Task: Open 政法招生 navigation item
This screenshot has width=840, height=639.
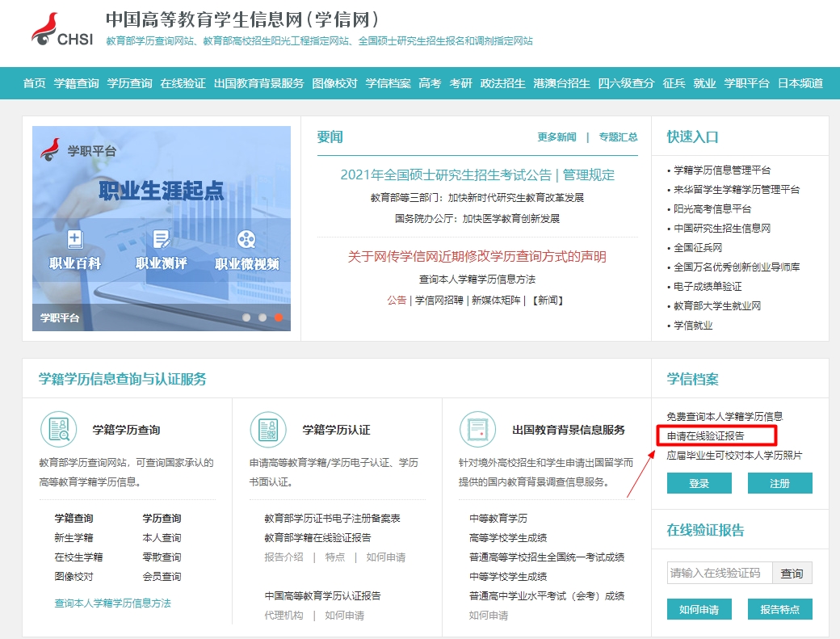Action: point(502,83)
